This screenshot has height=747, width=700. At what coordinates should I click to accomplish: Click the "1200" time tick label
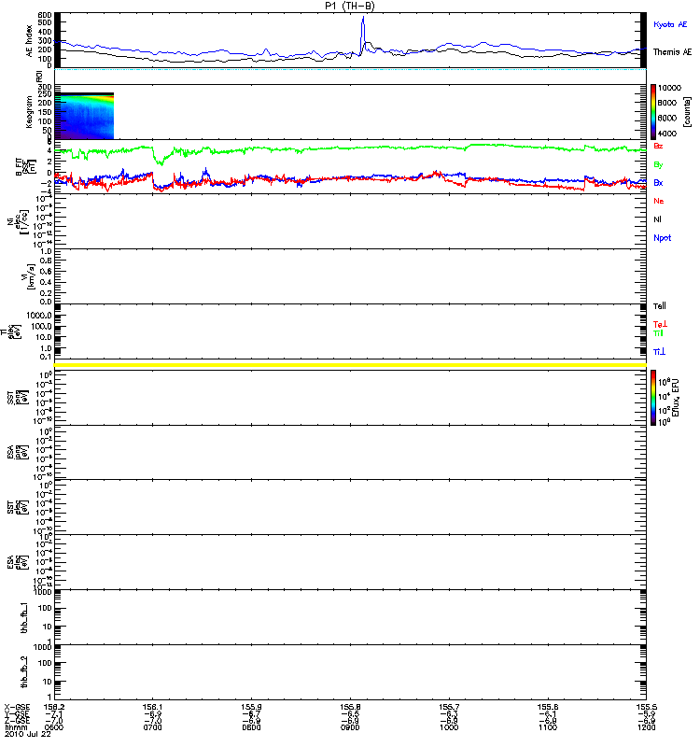click(646, 727)
